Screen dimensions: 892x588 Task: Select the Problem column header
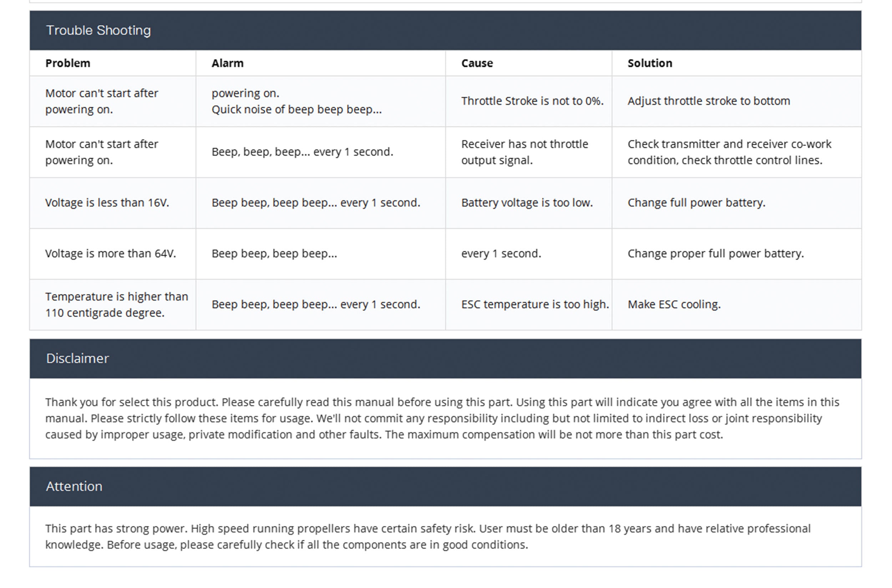68,63
